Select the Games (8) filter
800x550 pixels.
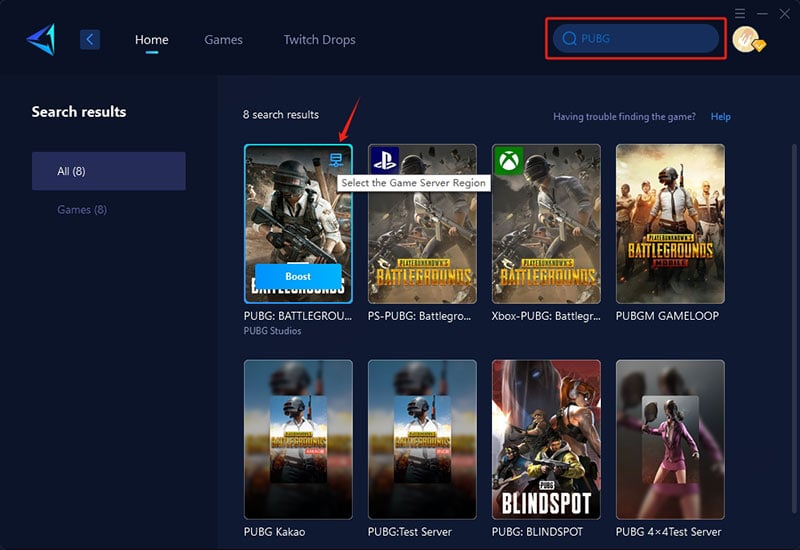point(82,210)
